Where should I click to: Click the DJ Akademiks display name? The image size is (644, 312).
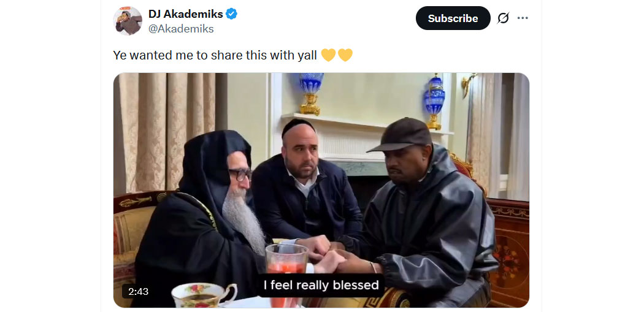coord(186,14)
